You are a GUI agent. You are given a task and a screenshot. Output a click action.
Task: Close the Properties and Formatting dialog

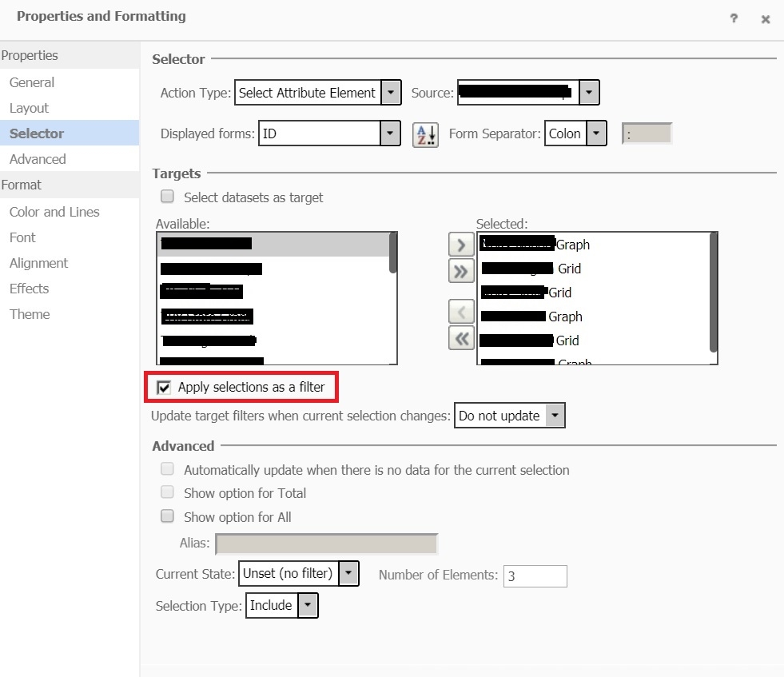pos(765,19)
